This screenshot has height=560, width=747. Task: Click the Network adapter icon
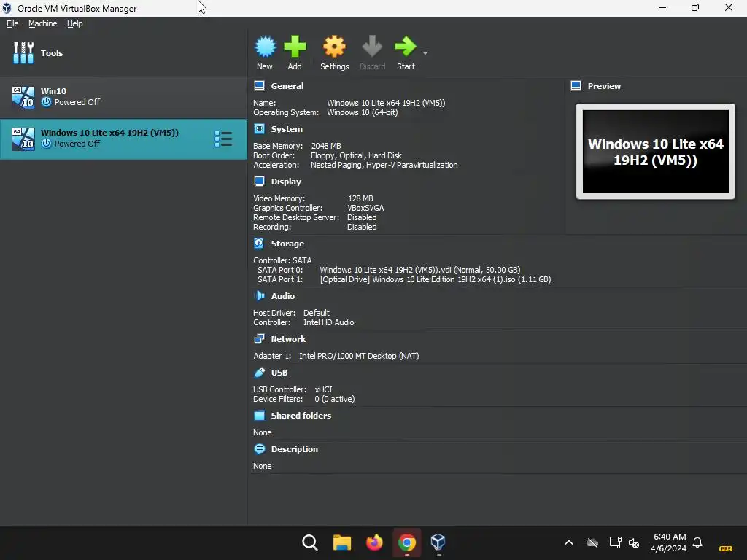pos(259,338)
